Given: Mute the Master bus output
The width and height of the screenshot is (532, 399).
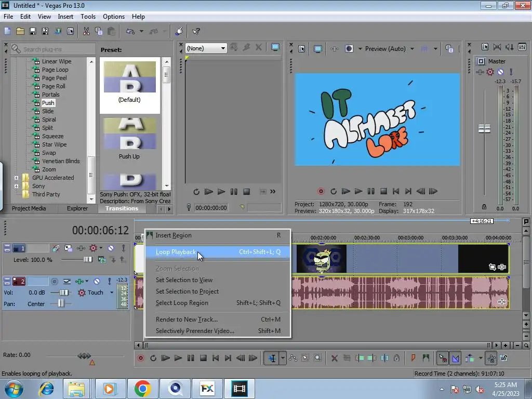Looking at the screenshot, I should 500,72.
